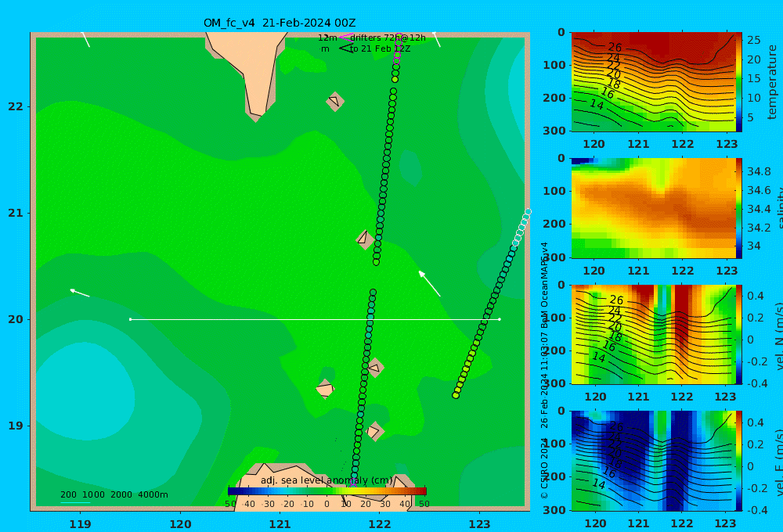Click the western endpoint of the white transect line
This screenshot has width=783, height=532.
[x=130, y=319]
